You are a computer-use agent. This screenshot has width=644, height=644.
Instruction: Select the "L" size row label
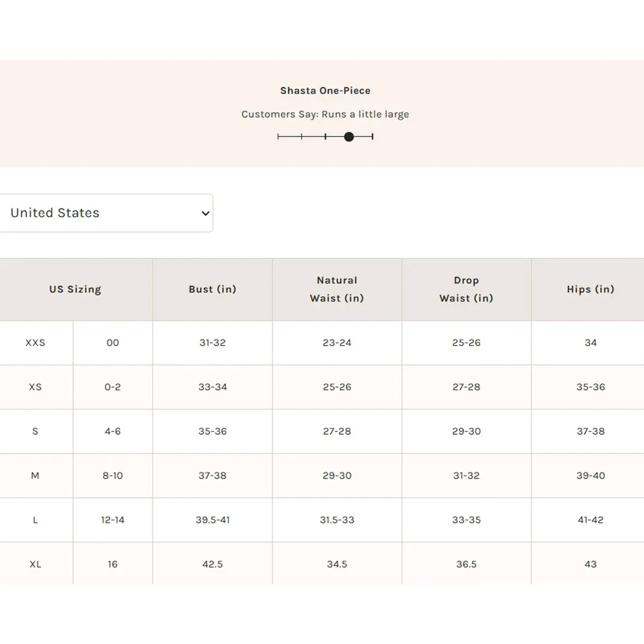pyautogui.click(x=35, y=520)
